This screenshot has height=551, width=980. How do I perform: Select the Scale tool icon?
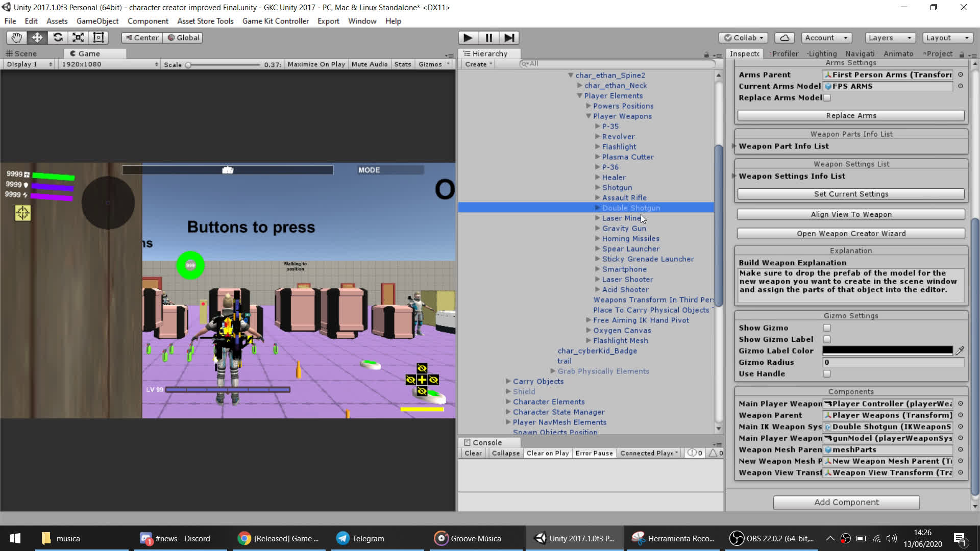pyautogui.click(x=78, y=38)
